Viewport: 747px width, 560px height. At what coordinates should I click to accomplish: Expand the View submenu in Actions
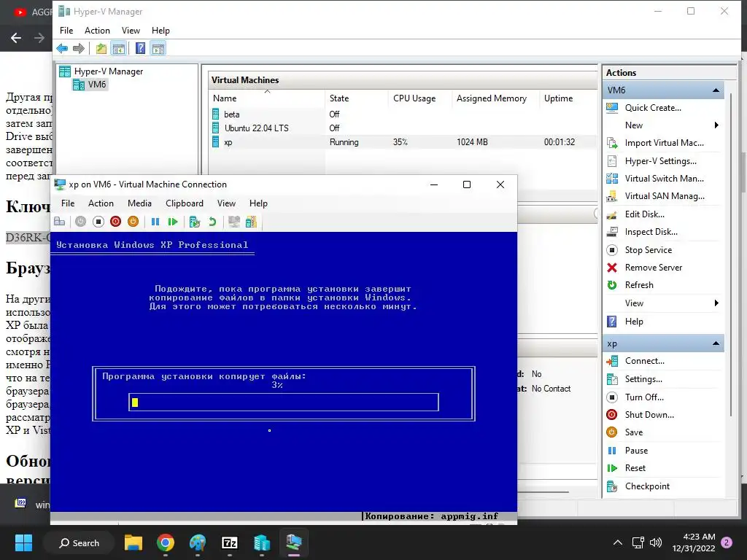click(x=716, y=303)
